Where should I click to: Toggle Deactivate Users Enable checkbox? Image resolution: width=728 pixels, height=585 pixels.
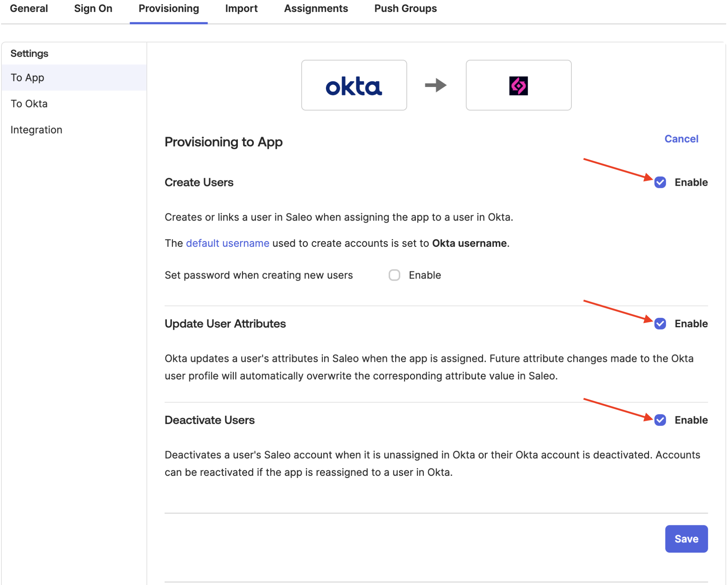click(x=660, y=420)
